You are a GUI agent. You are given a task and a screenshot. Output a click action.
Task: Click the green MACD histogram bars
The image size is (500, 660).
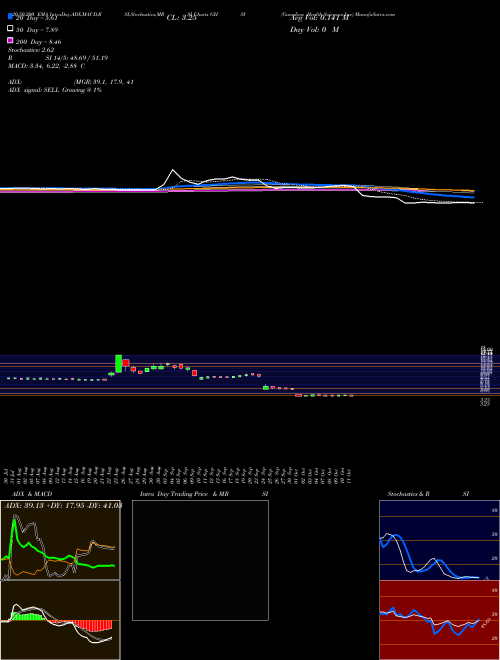[x=29, y=617]
